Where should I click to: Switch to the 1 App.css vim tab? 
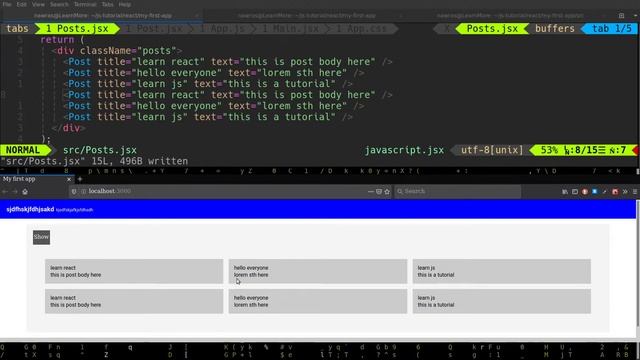(361, 29)
